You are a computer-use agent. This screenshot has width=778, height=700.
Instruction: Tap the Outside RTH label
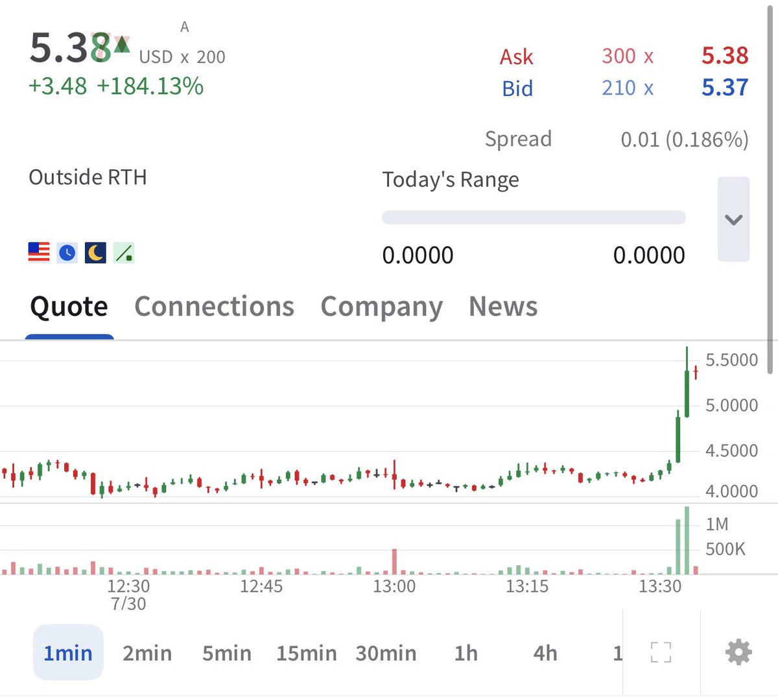tap(88, 177)
